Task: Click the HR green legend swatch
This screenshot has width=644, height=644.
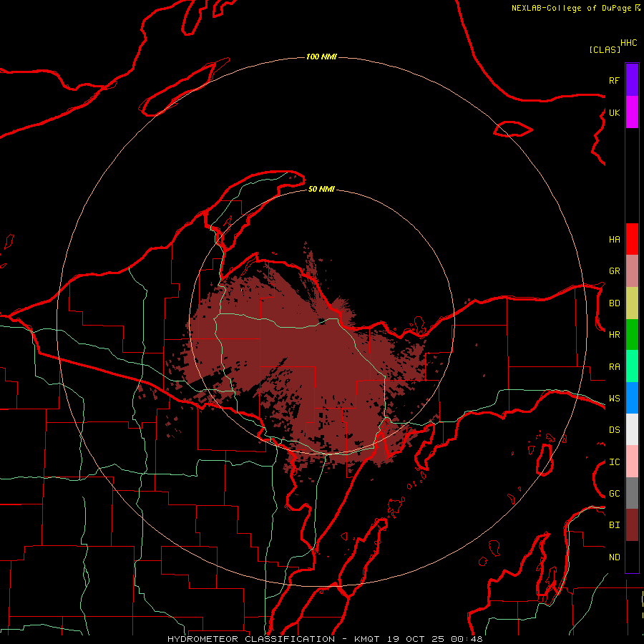Action: point(632,335)
